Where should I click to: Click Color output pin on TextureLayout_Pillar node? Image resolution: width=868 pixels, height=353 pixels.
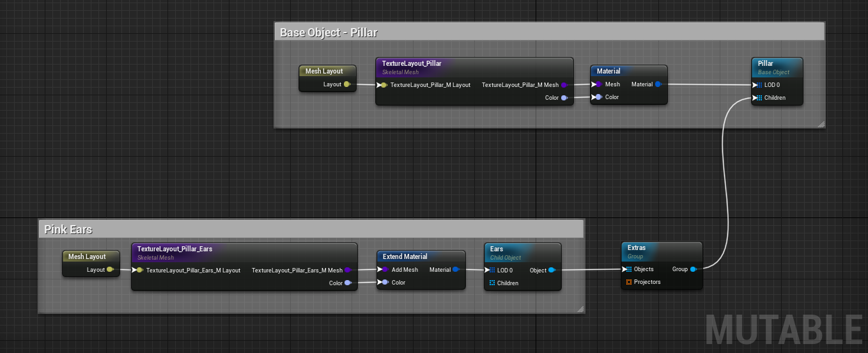pos(564,98)
